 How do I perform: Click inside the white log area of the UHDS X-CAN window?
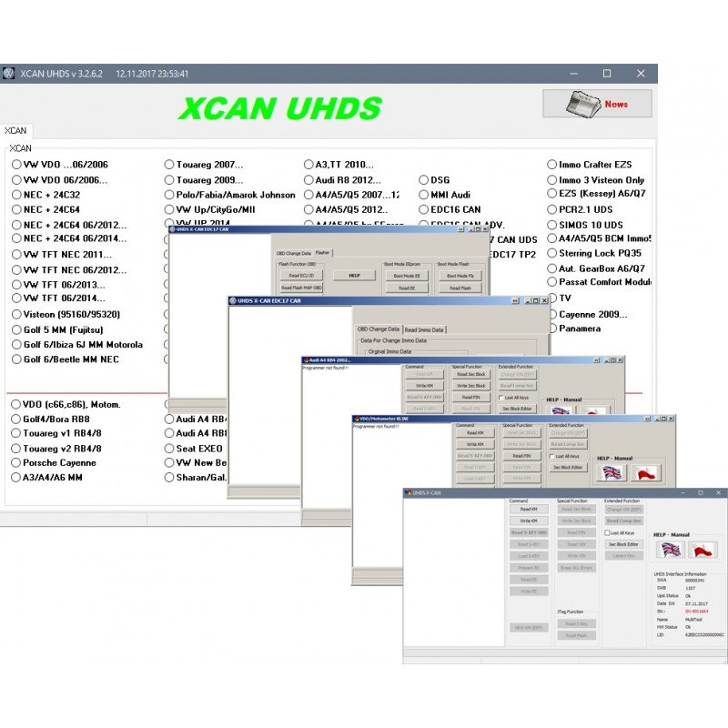click(453, 572)
